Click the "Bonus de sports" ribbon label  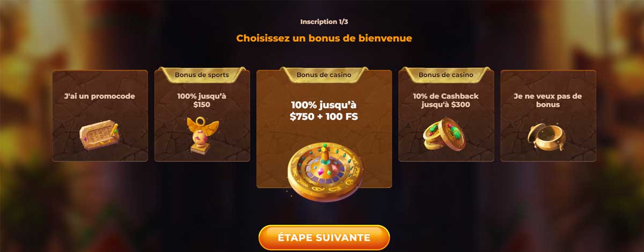[202, 75]
